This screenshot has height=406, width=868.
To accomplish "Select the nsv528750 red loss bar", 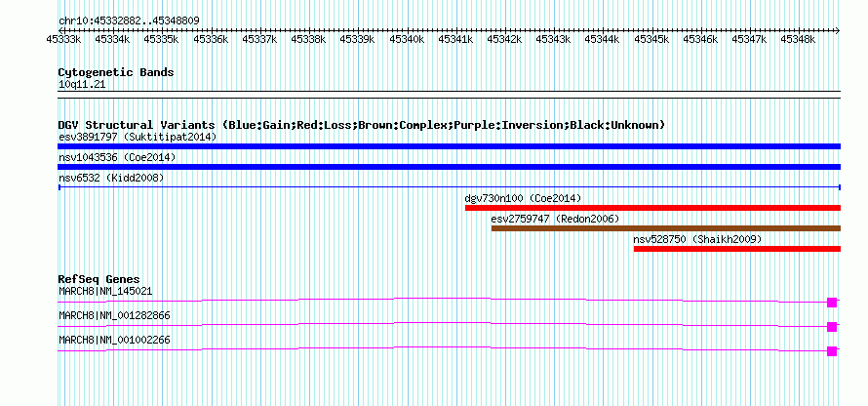I will [x=736, y=249].
